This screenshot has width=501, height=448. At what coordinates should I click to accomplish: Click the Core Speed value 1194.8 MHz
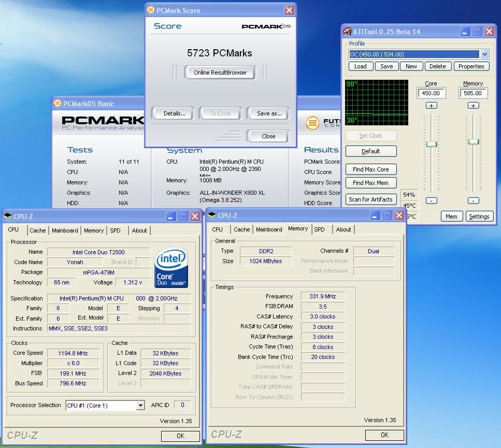[x=73, y=353]
